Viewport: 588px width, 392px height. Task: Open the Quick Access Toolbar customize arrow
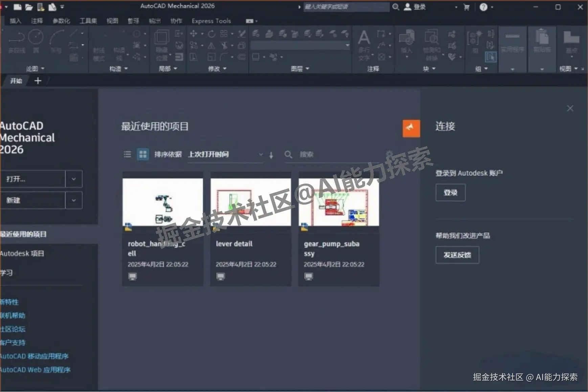[62, 7]
